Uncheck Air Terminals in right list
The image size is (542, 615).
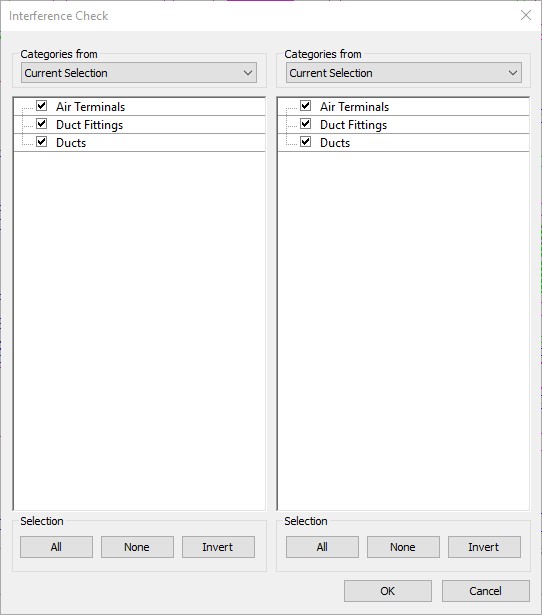click(306, 106)
